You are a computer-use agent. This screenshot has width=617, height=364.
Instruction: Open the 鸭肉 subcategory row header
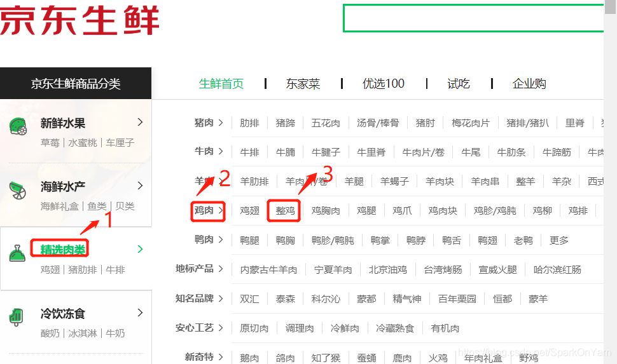209,239
